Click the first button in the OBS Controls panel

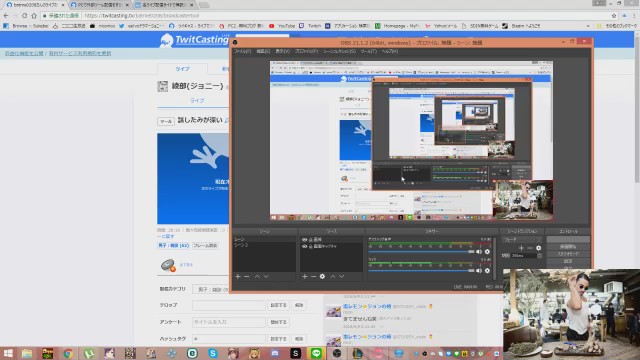pos(568,240)
